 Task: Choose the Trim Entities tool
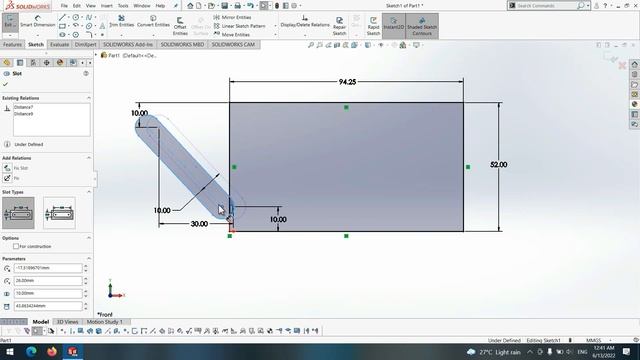point(121,21)
